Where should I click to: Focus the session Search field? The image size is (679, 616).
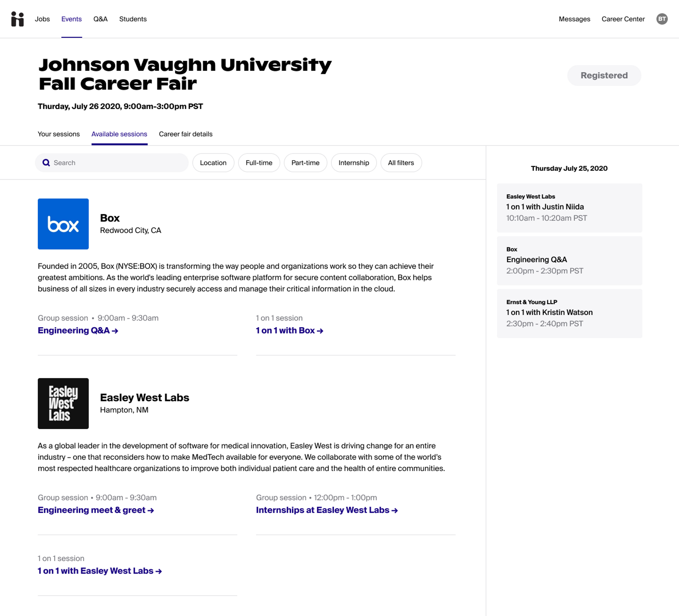118,163
